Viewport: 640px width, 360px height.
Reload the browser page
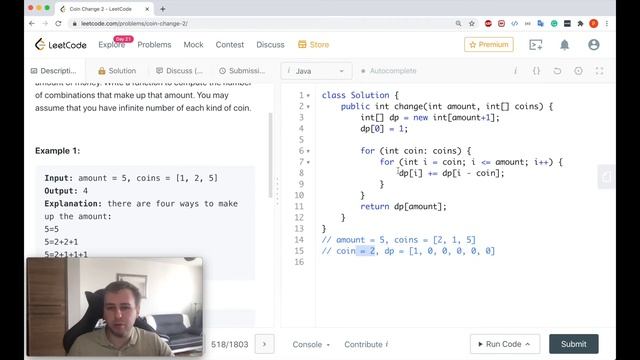click(58, 24)
